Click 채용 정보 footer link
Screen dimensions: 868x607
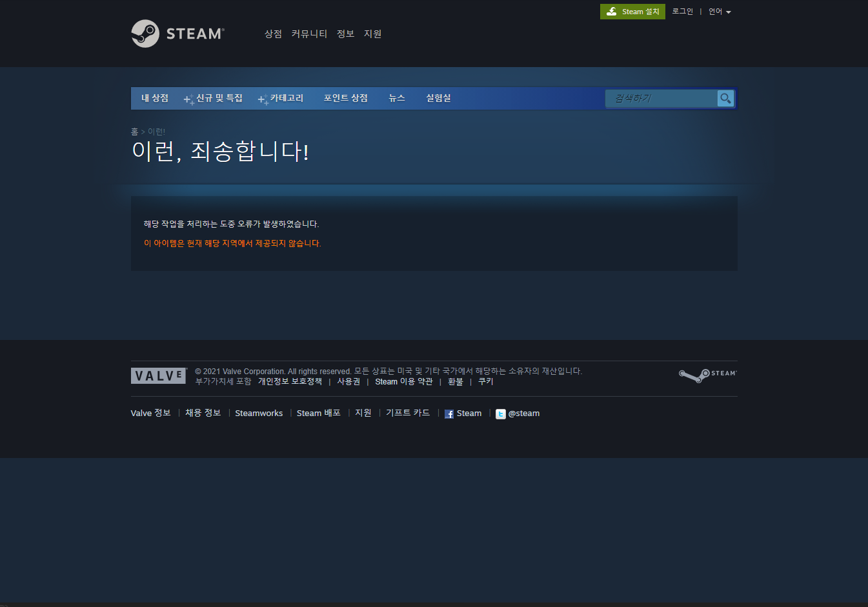point(203,413)
